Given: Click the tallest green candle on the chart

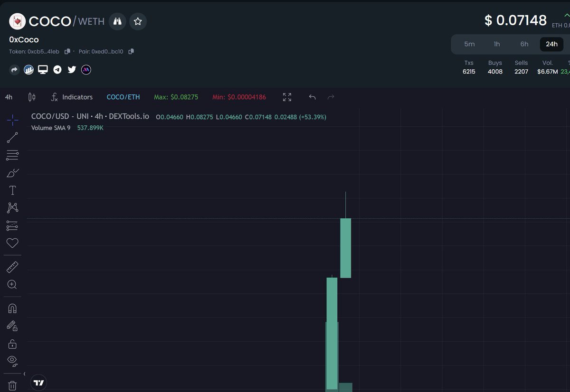Looking at the screenshot, I should click(332, 334).
